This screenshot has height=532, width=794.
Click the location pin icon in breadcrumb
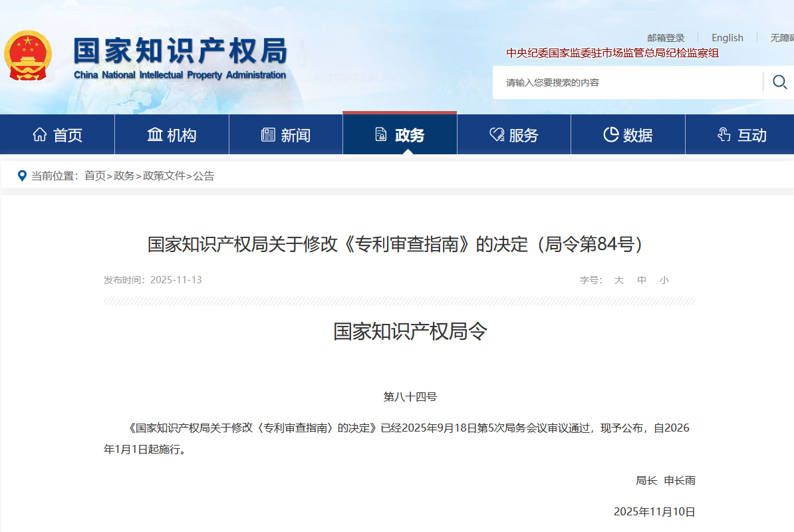pyautogui.click(x=22, y=176)
